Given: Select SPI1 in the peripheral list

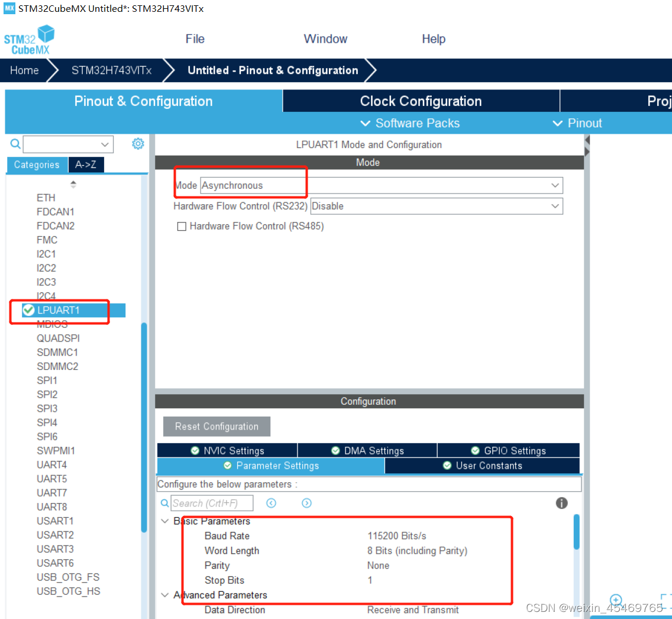Looking at the screenshot, I should pyautogui.click(x=47, y=381).
